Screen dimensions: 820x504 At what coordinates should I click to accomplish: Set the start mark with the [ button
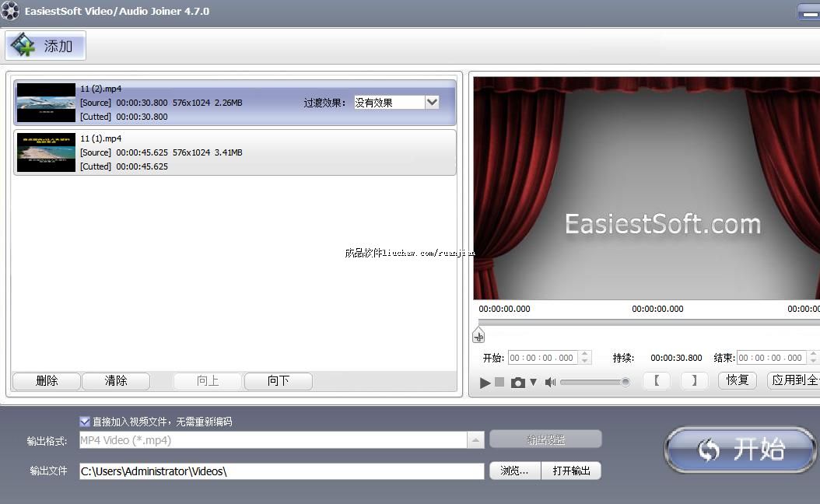point(656,380)
